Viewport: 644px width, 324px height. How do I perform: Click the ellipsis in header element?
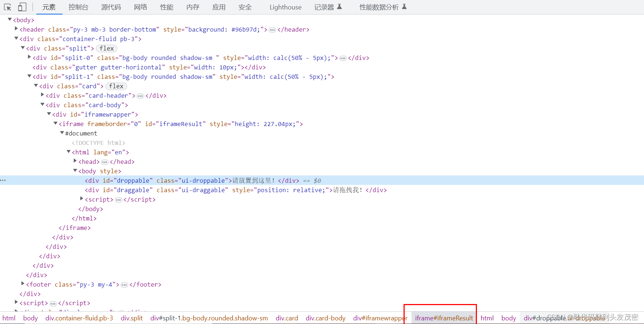click(272, 30)
